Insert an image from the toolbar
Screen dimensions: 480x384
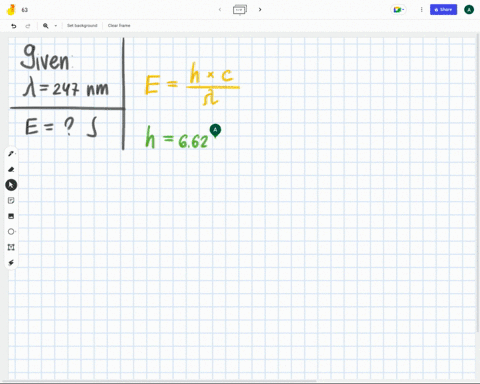point(11,216)
